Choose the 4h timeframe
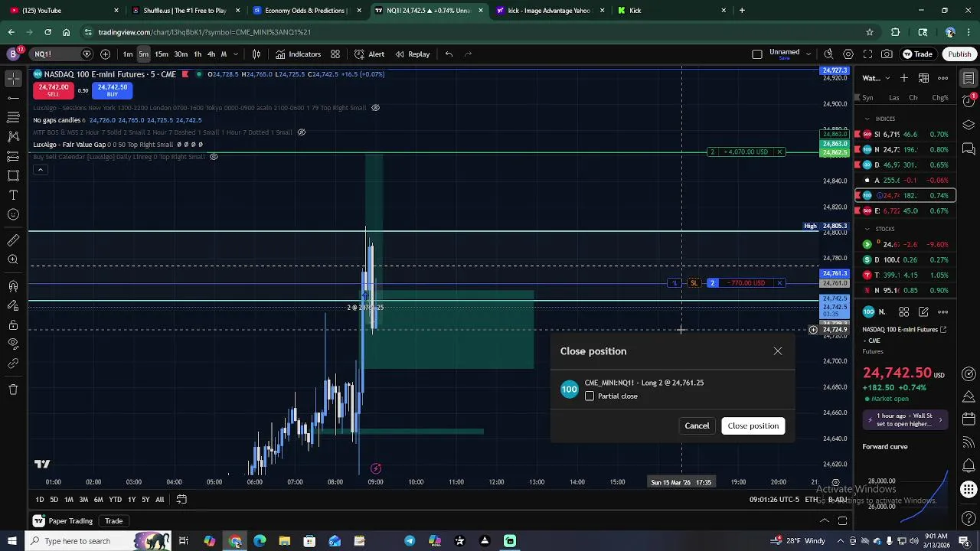Screen dimensions: 980x551 coord(211,54)
